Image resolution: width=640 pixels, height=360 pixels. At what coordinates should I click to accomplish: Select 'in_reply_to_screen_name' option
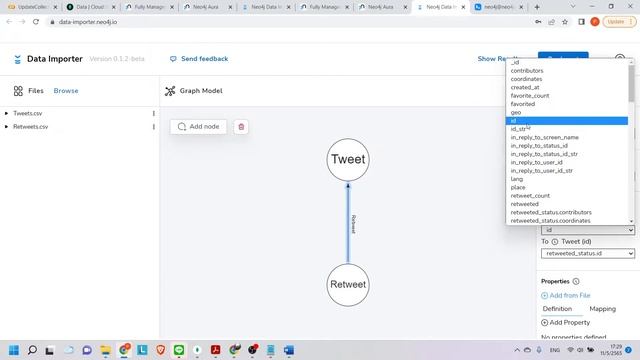[x=567, y=138]
